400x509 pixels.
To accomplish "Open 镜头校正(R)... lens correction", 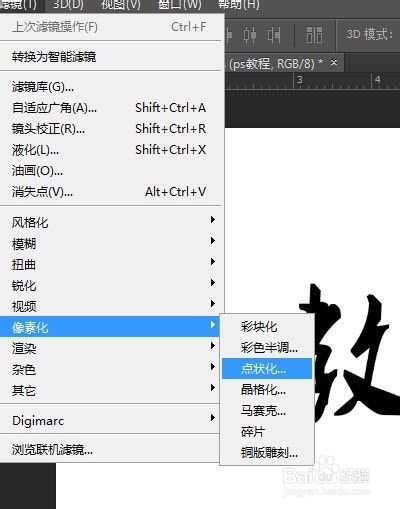I will pyautogui.click(x=110, y=129).
